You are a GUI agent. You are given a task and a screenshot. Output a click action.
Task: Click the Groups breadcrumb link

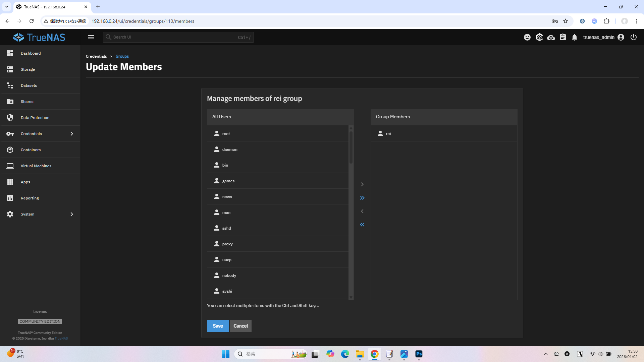(122, 56)
